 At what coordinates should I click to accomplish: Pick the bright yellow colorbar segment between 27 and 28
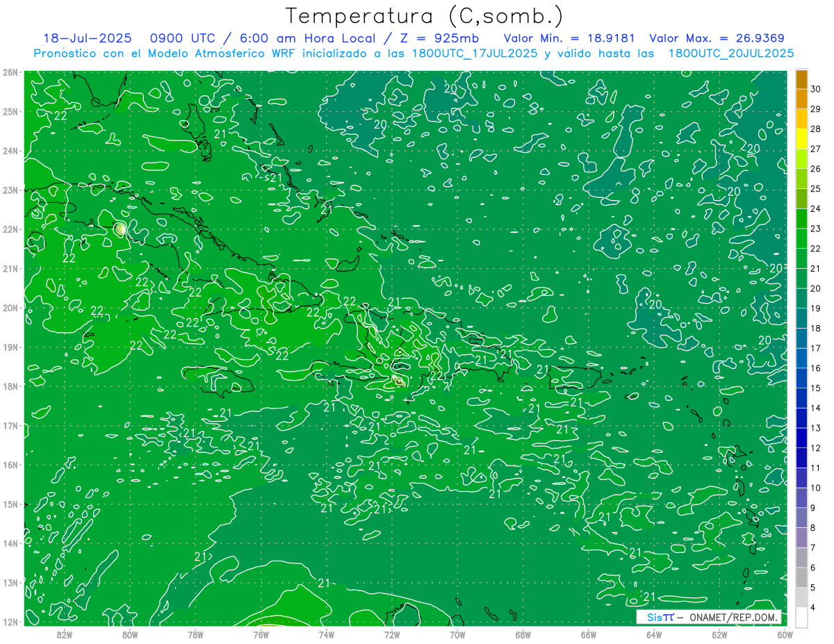(801, 140)
